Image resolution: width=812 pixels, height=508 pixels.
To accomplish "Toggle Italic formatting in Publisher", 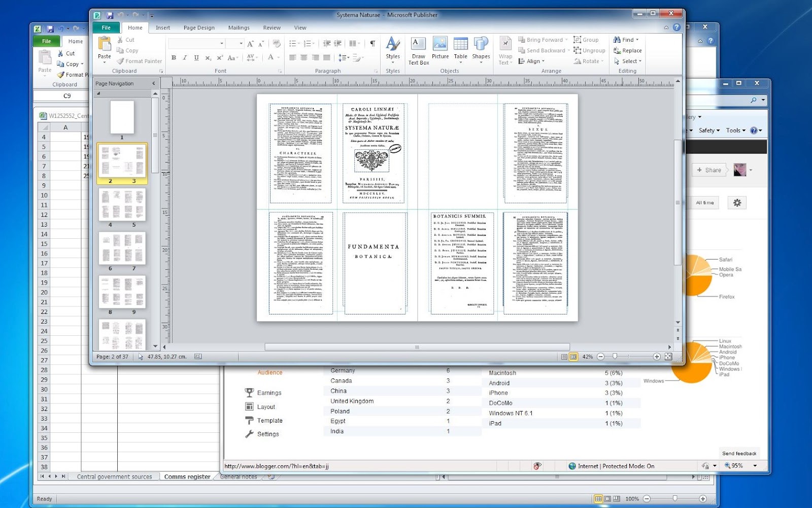I will coord(185,58).
